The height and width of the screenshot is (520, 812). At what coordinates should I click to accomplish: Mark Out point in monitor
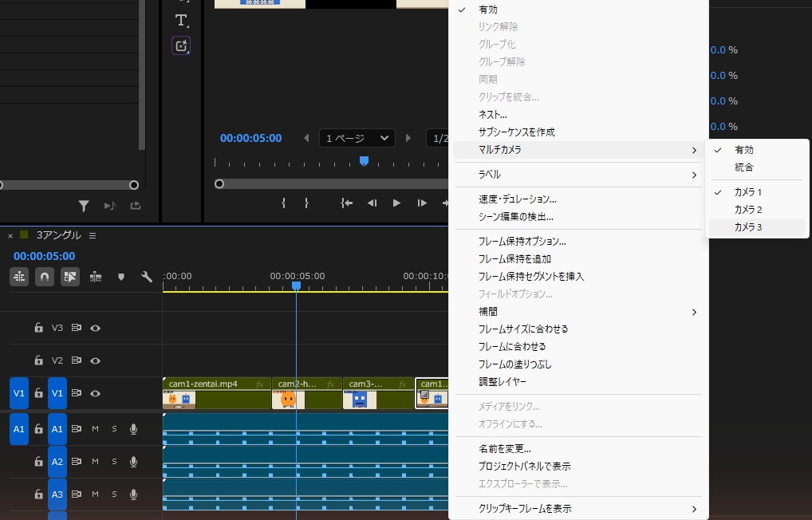306,203
